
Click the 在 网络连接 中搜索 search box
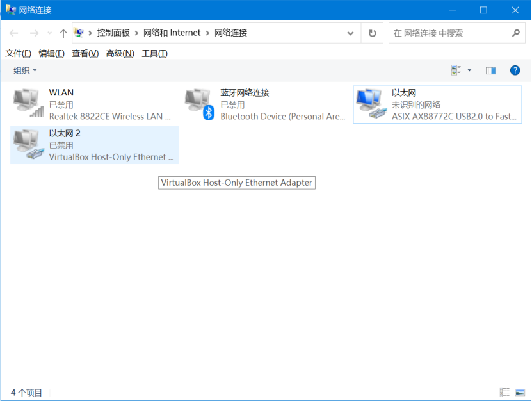coord(448,33)
